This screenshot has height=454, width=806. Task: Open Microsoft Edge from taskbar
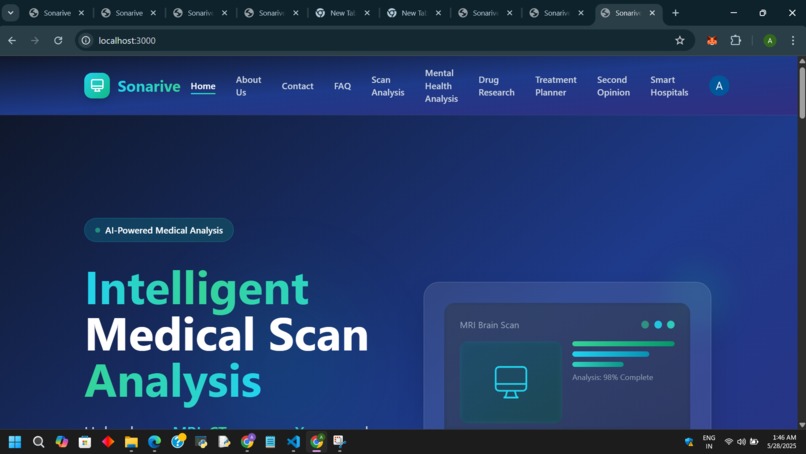coord(154,442)
